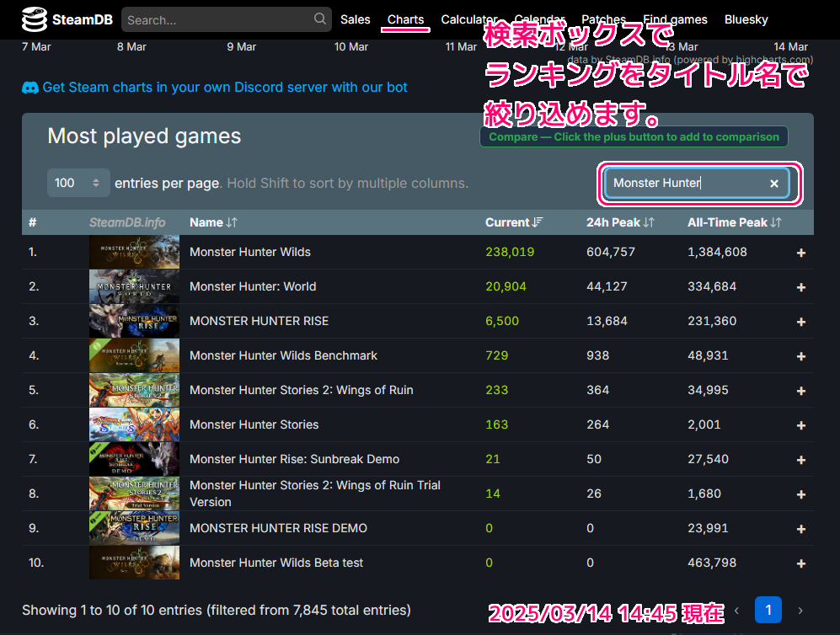Add MONSTER HUNTER RISE DEMO to comparison
Image resolution: width=840 pixels, height=635 pixels.
click(x=801, y=529)
